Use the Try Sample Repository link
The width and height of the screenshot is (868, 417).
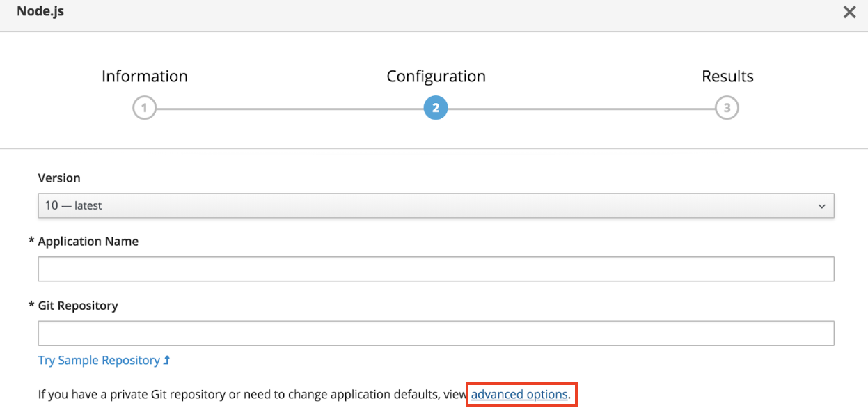click(x=99, y=361)
